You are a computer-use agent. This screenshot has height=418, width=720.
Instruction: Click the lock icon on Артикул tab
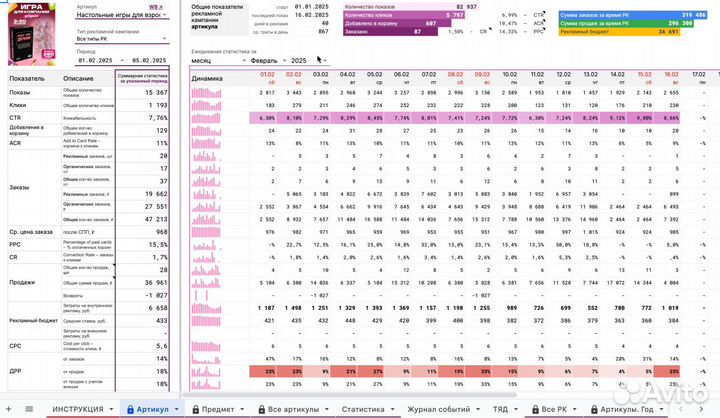pyautogui.click(x=129, y=409)
